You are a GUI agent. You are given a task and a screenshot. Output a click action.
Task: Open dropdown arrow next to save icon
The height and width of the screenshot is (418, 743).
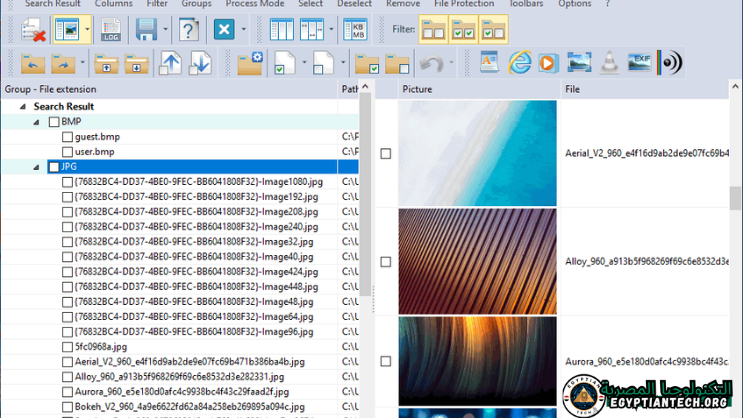pos(165,29)
